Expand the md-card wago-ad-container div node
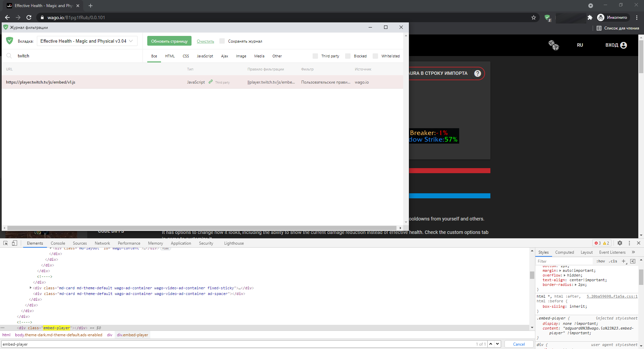 pyautogui.click(x=31, y=288)
